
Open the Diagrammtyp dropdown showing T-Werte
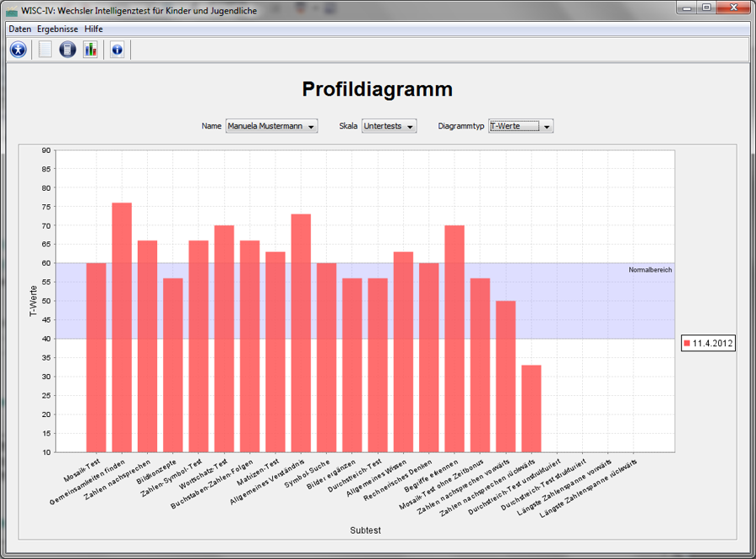[x=521, y=126]
